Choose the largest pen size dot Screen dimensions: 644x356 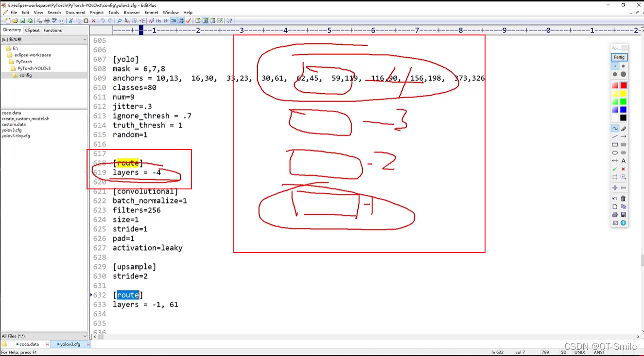click(x=623, y=74)
